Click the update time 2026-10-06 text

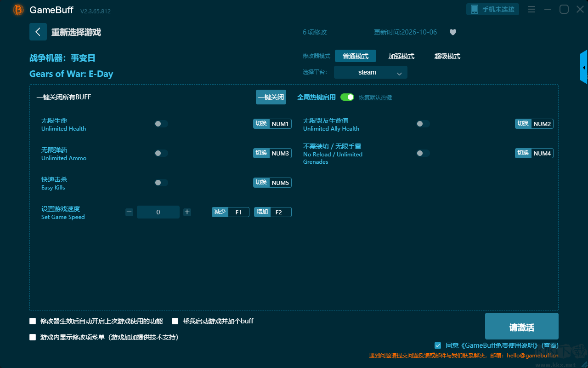tap(406, 32)
